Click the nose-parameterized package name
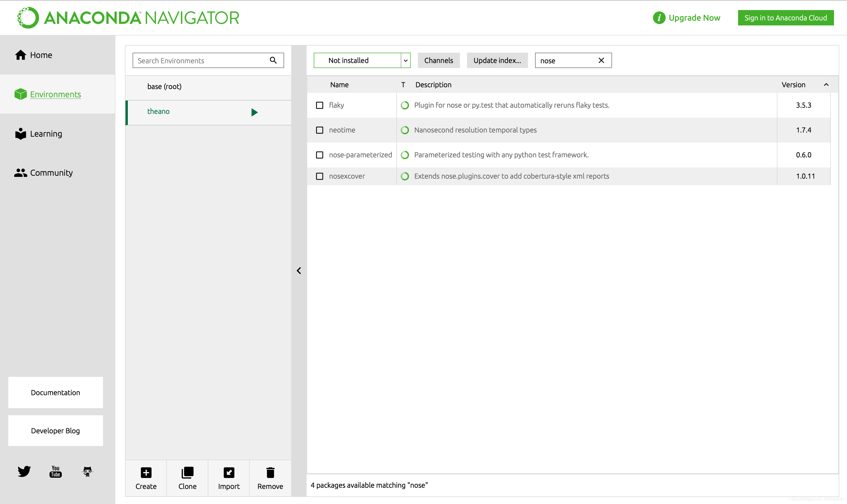This screenshot has height=504, width=847. click(360, 155)
